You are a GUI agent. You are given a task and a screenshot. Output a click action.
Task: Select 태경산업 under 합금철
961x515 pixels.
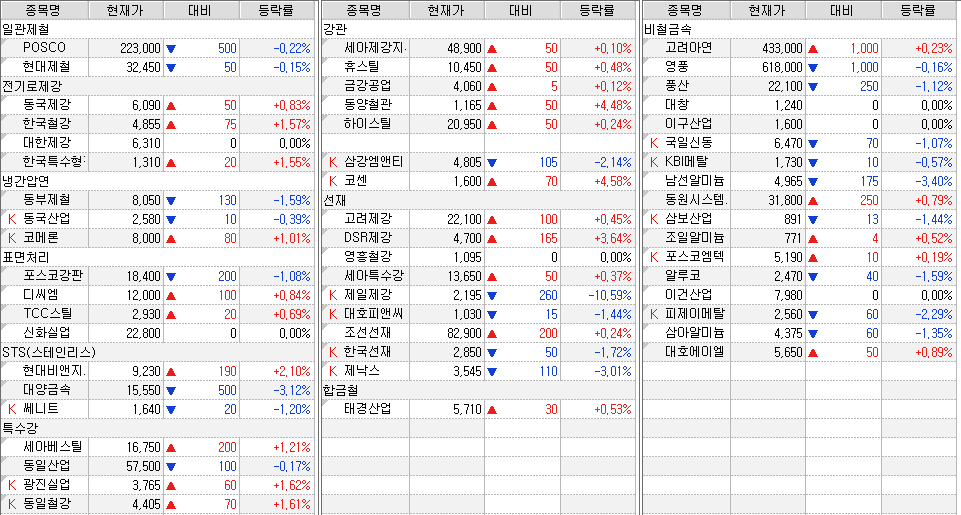point(367,408)
